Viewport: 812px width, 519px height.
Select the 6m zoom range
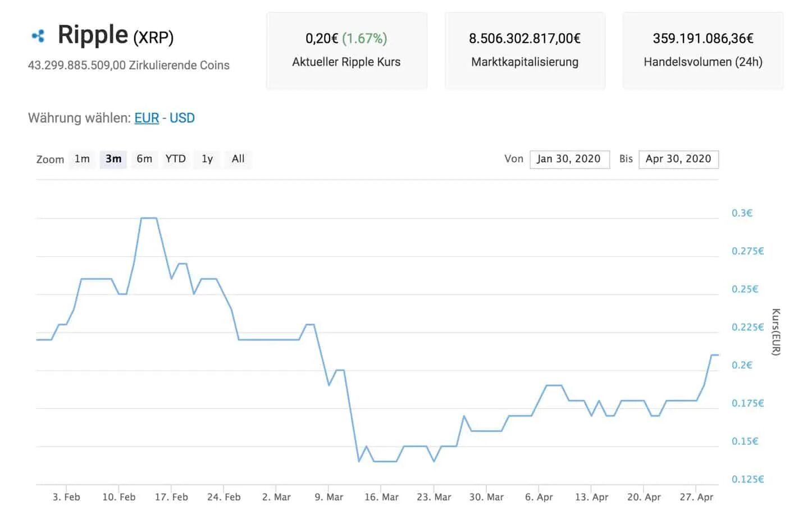pyautogui.click(x=144, y=160)
